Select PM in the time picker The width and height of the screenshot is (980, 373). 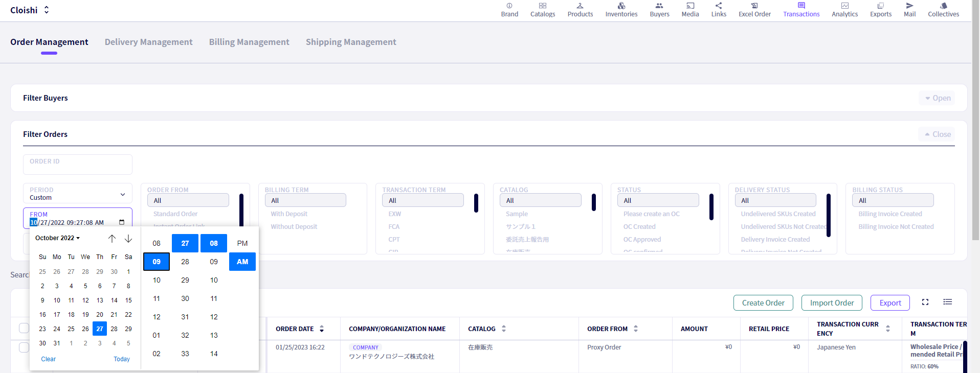(242, 243)
